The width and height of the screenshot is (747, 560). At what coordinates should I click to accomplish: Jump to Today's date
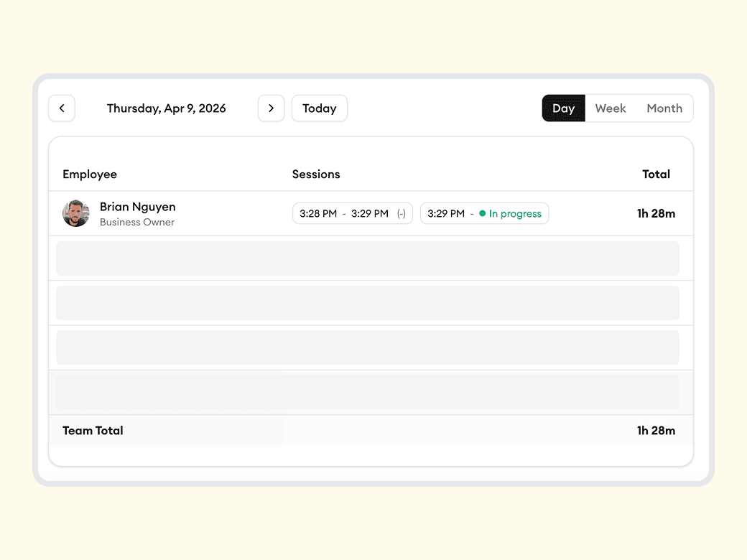319,108
